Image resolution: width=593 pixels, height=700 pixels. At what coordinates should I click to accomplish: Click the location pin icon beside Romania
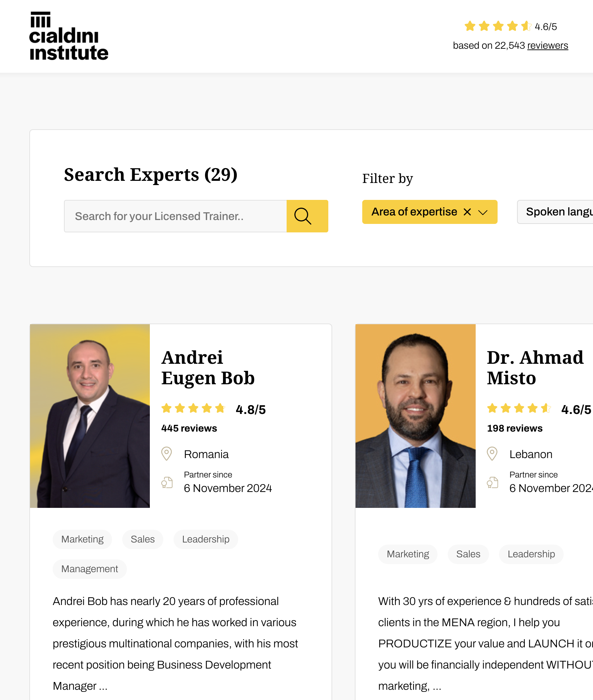pos(167,454)
